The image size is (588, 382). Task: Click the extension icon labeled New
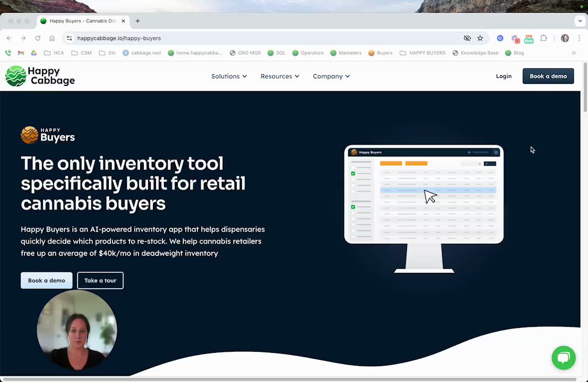tap(529, 39)
